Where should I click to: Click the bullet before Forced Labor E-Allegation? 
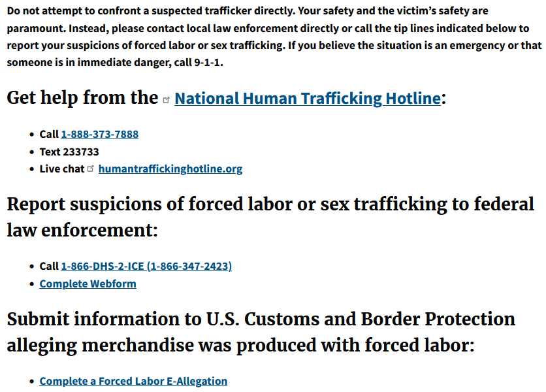(x=33, y=382)
